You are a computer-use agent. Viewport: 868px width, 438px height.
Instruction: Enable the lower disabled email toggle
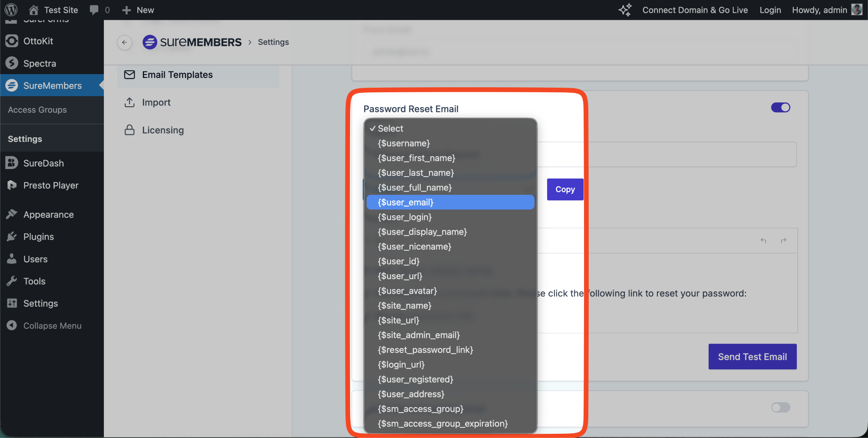tap(780, 408)
